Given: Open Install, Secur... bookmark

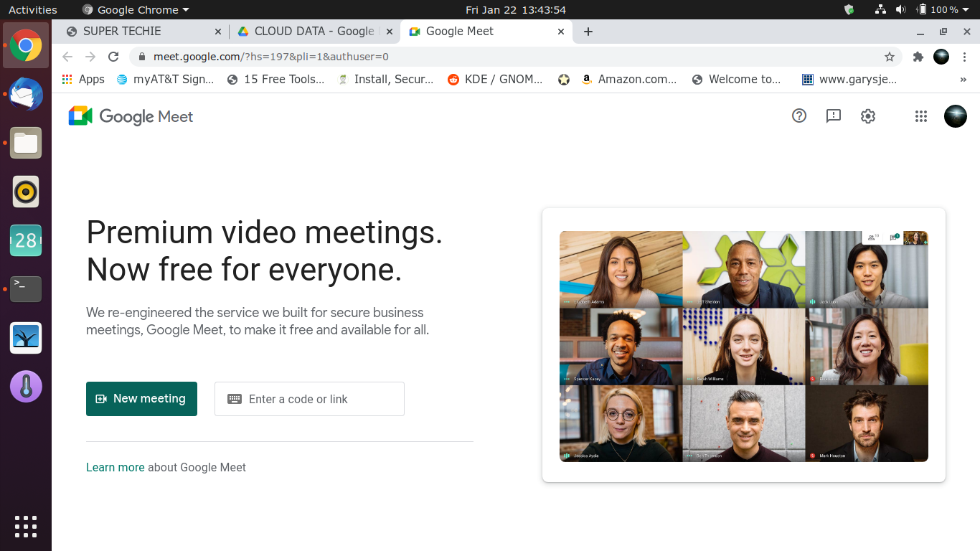Looking at the screenshot, I should click(x=386, y=80).
